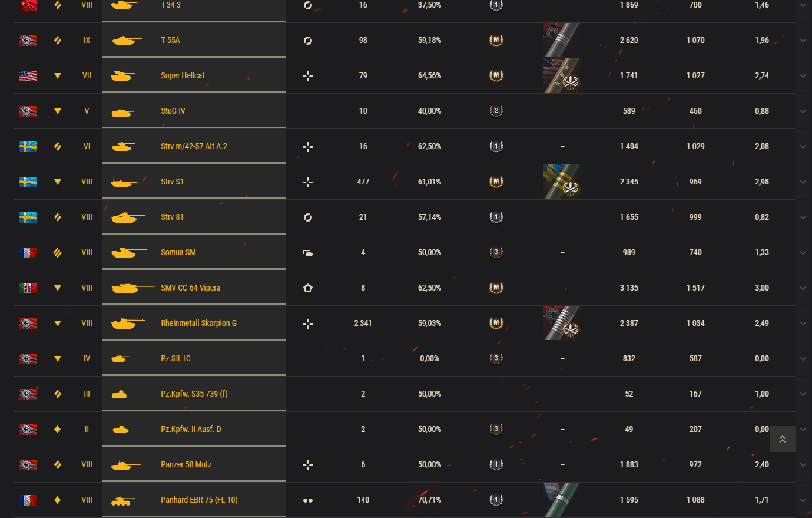This screenshot has width=812, height=518.
Task: Click the Super Hellcat mastery badge icon
Action: click(x=496, y=75)
